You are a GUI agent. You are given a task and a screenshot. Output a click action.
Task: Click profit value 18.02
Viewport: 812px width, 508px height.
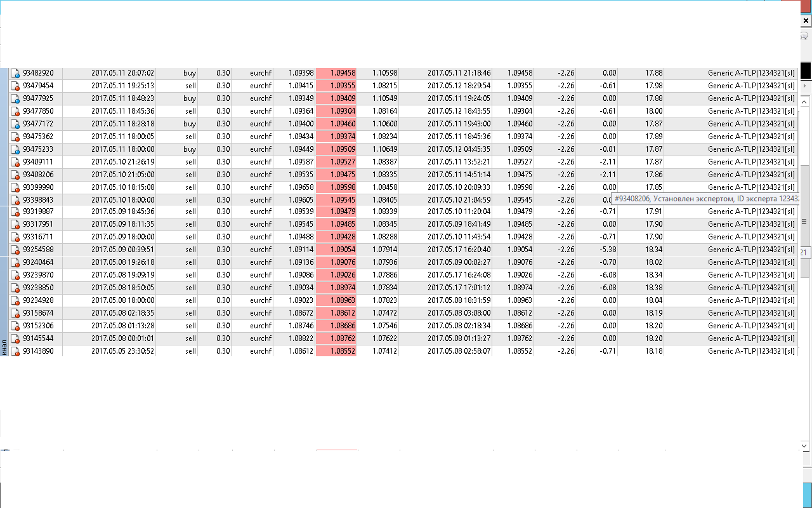tap(653, 262)
